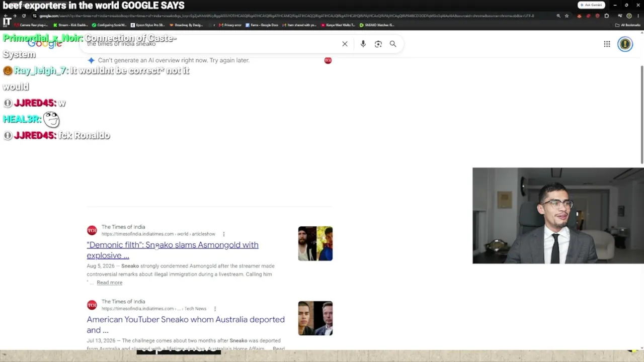This screenshot has height=362, width=644.
Task: Open the Extensions puzzle icon
Action: pyautogui.click(x=606, y=16)
